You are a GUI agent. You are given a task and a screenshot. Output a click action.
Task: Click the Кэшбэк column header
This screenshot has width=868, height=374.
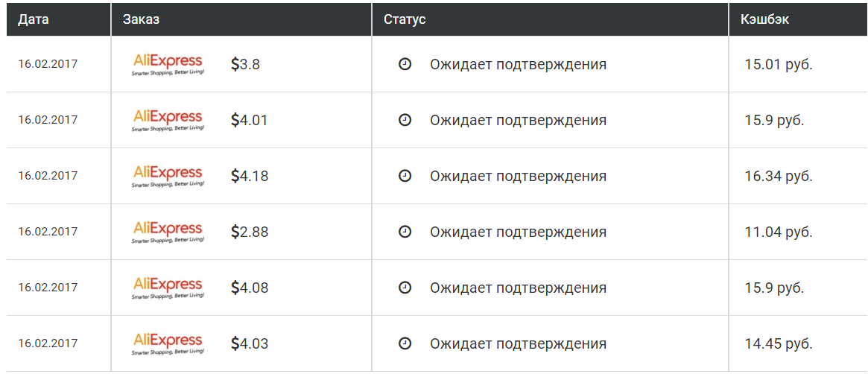[x=765, y=19]
